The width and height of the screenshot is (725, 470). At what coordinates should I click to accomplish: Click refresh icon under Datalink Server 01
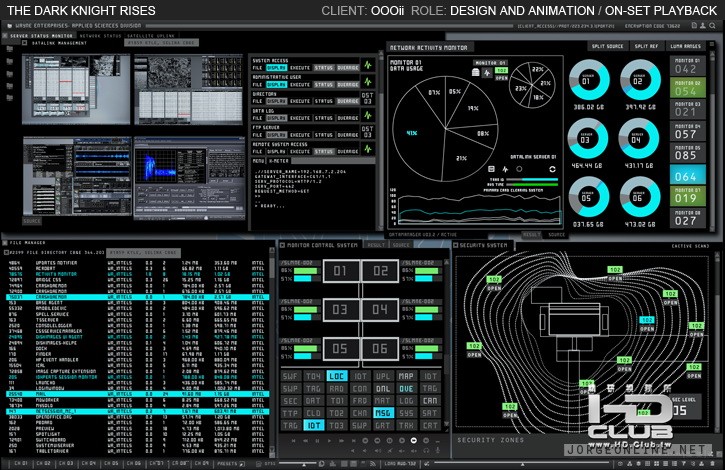point(552,169)
